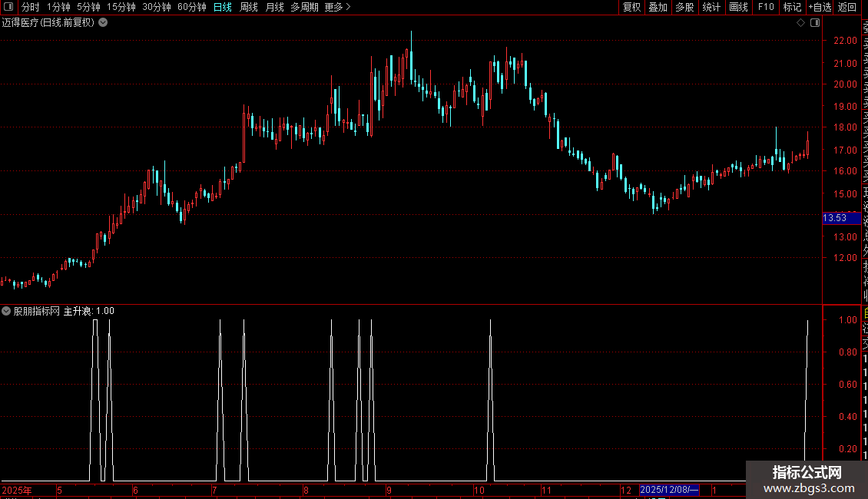Switch to 分时 intraday view

click(x=31, y=7)
